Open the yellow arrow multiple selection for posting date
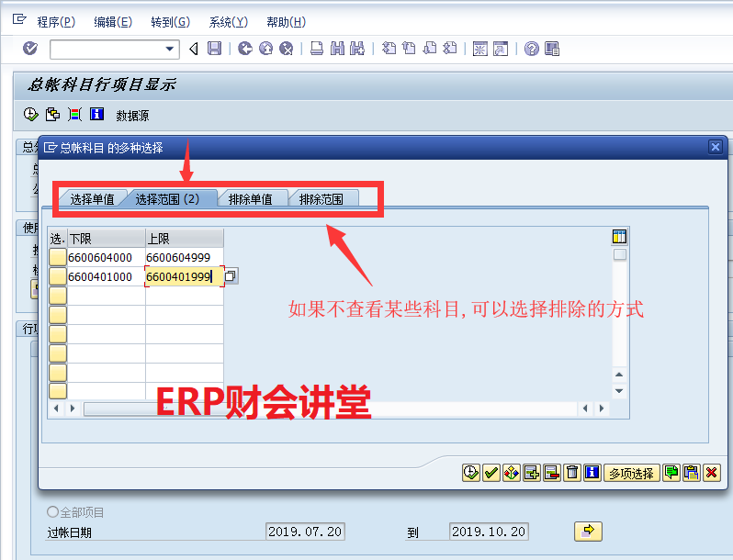This screenshot has height=560, width=733. point(587,531)
